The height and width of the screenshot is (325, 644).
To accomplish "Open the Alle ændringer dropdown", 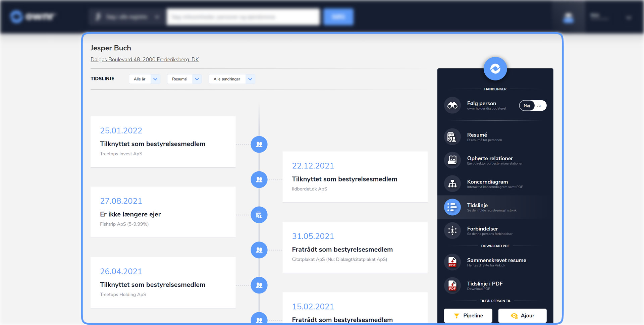I will (x=232, y=79).
